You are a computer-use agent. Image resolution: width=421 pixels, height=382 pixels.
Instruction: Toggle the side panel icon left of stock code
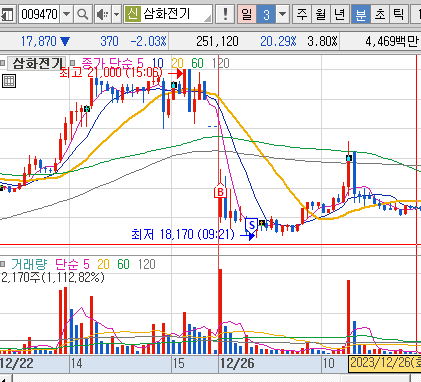(7, 14)
